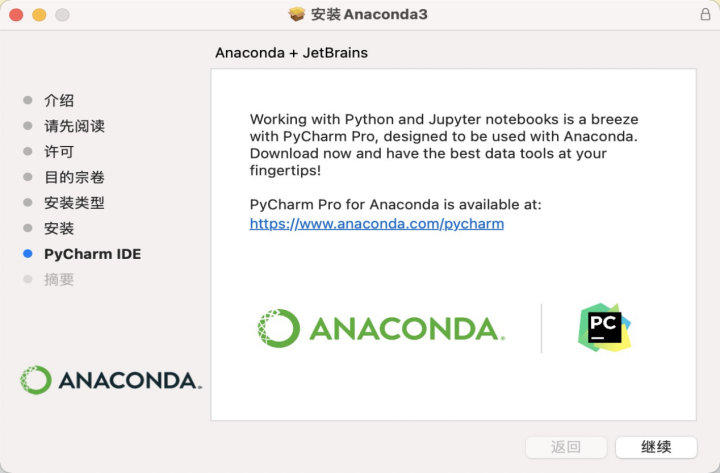Click the lock icon in title bar
Screen dimensions: 720x473
(705, 14)
